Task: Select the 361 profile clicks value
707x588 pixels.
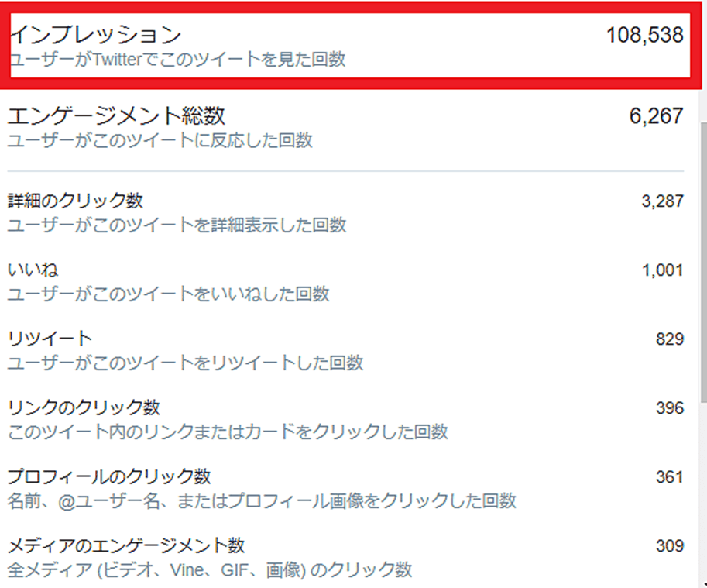Action: click(669, 476)
